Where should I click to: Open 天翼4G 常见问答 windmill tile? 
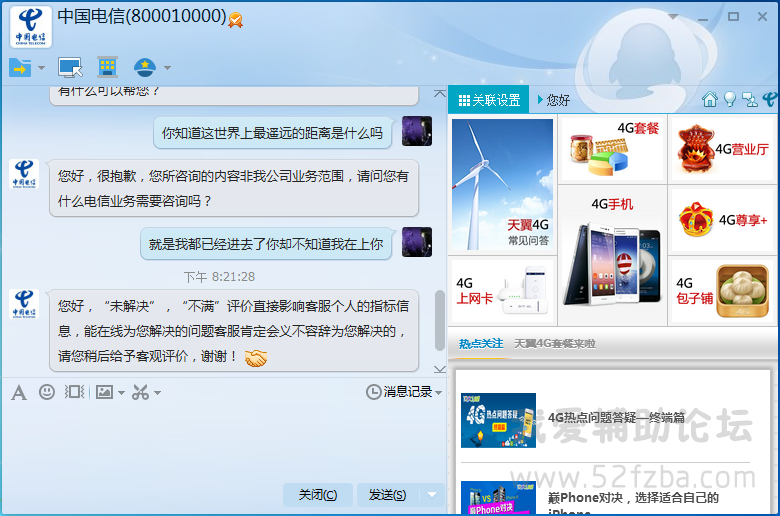tap(502, 185)
